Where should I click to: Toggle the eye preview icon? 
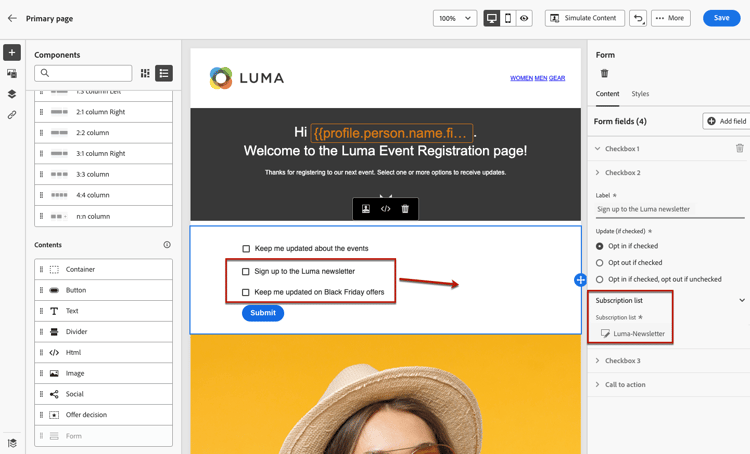click(524, 18)
